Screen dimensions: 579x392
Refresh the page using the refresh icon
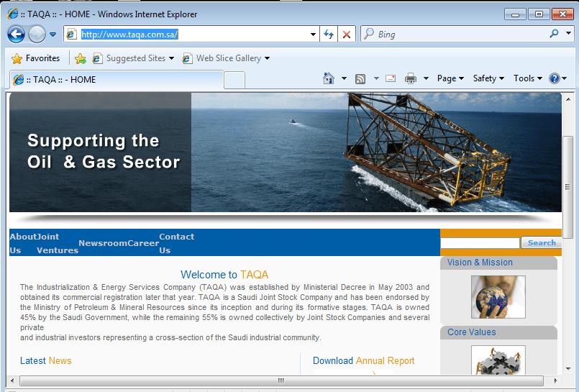point(329,35)
